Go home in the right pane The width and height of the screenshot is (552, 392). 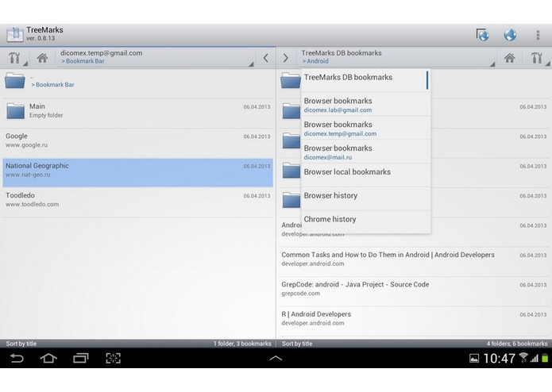(509, 58)
